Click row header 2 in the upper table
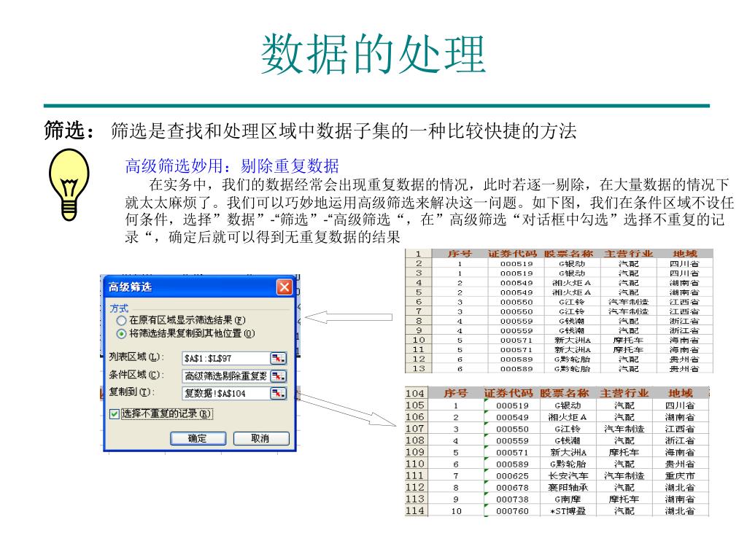747x560 pixels. coord(418,263)
